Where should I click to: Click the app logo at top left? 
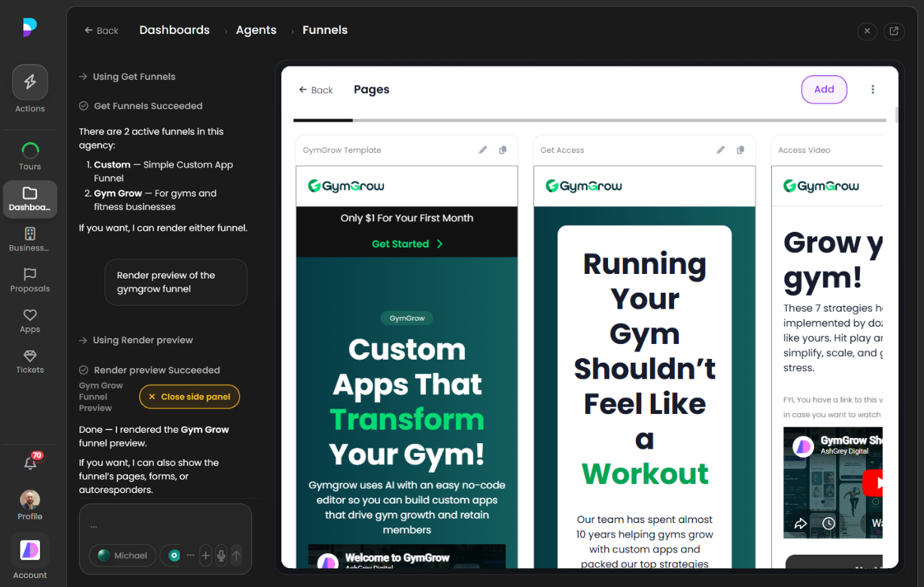point(29,27)
